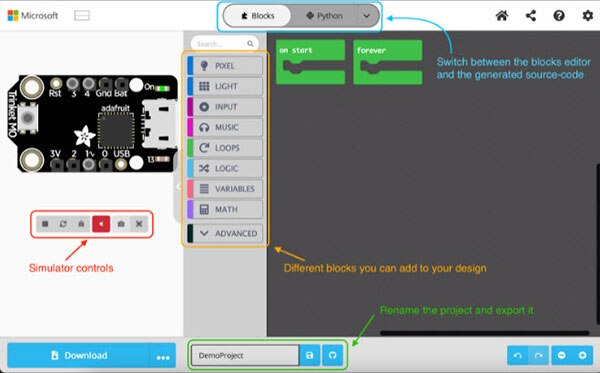Image resolution: width=600 pixels, height=373 pixels.
Task: Stop the simulator
Action: pos(45,224)
